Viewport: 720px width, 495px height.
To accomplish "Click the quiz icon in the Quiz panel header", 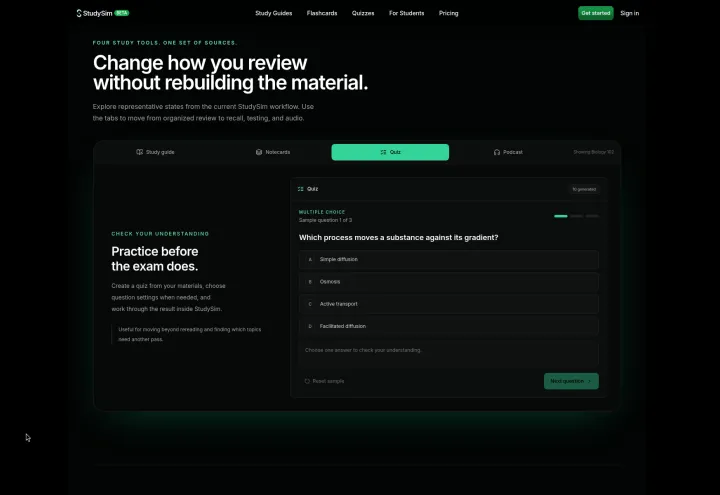I will [x=301, y=189].
